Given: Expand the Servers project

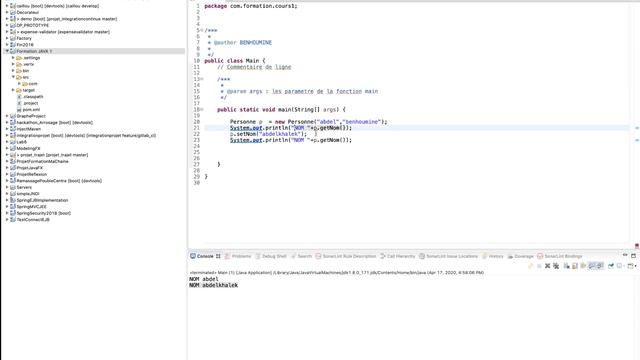Looking at the screenshot, I should tap(7, 187).
